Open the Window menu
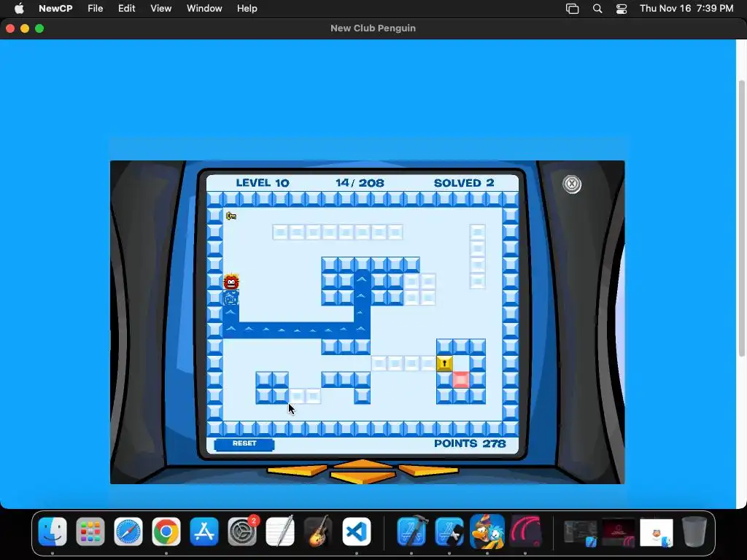 tap(204, 9)
